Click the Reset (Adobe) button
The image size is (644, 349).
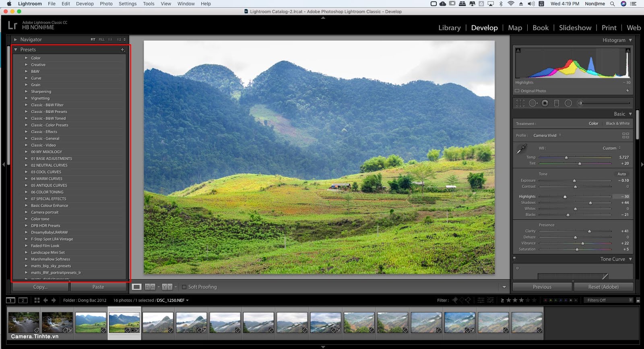point(603,287)
